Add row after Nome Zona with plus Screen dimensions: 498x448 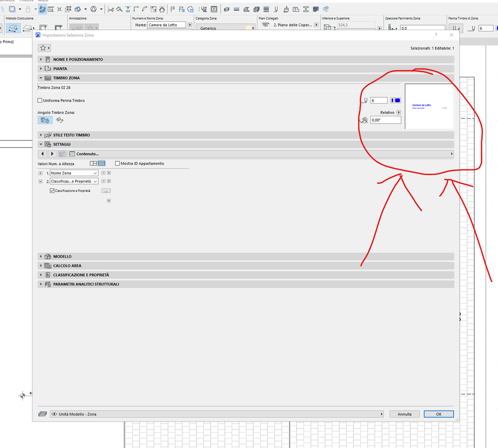coord(109,173)
